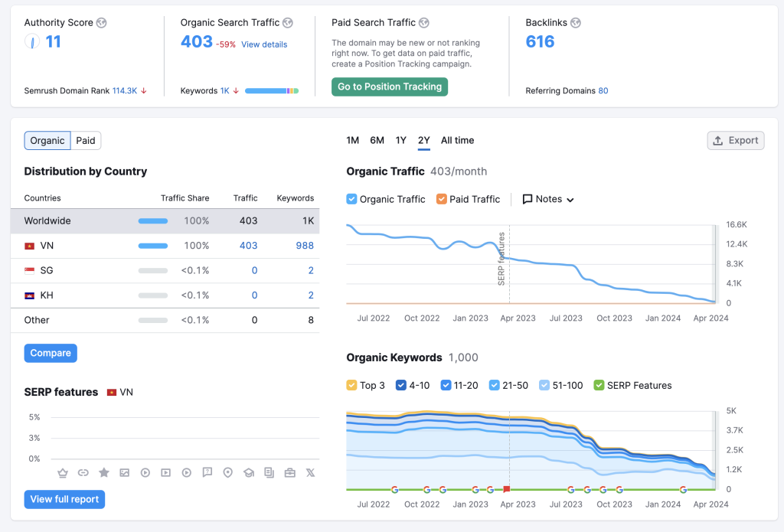Click the graduation cap SERP icon
Image resolution: width=784 pixels, height=532 pixels.
pyautogui.click(x=248, y=473)
